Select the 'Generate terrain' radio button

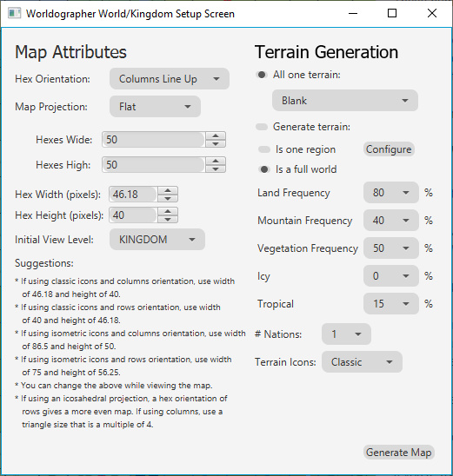262,127
